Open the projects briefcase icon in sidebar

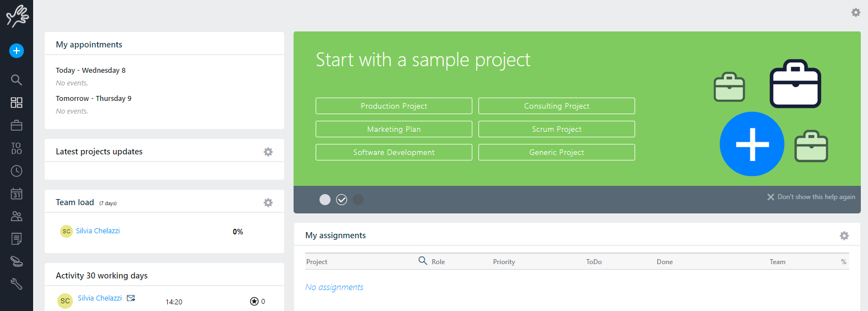[17, 126]
